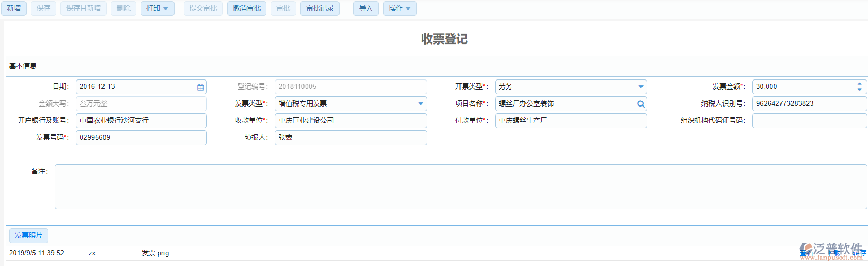Select the 发票照片 tab
Viewport: 868px width, 266px height.
coord(29,235)
